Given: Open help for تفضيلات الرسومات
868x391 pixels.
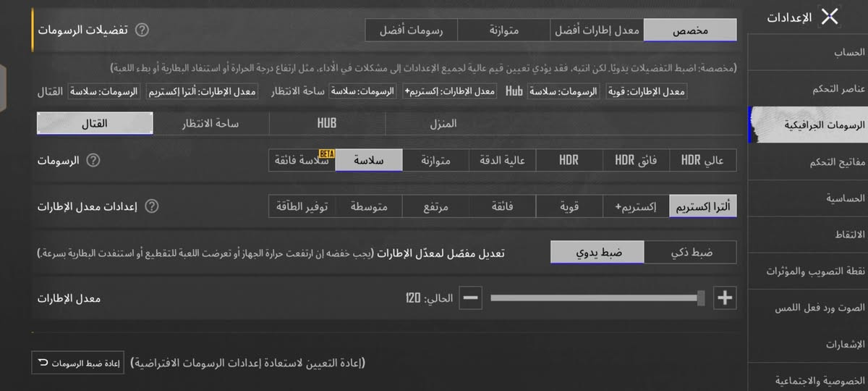Looking at the screenshot, I should (142, 30).
